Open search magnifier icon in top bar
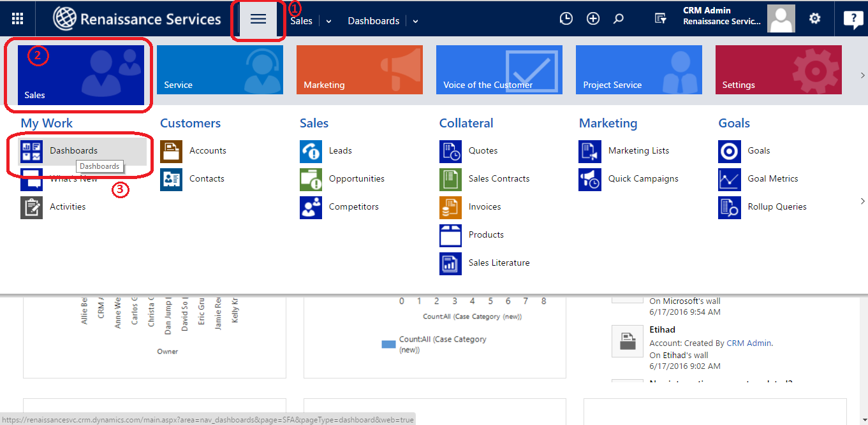Image resolution: width=868 pixels, height=425 pixels. tap(618, 19)
